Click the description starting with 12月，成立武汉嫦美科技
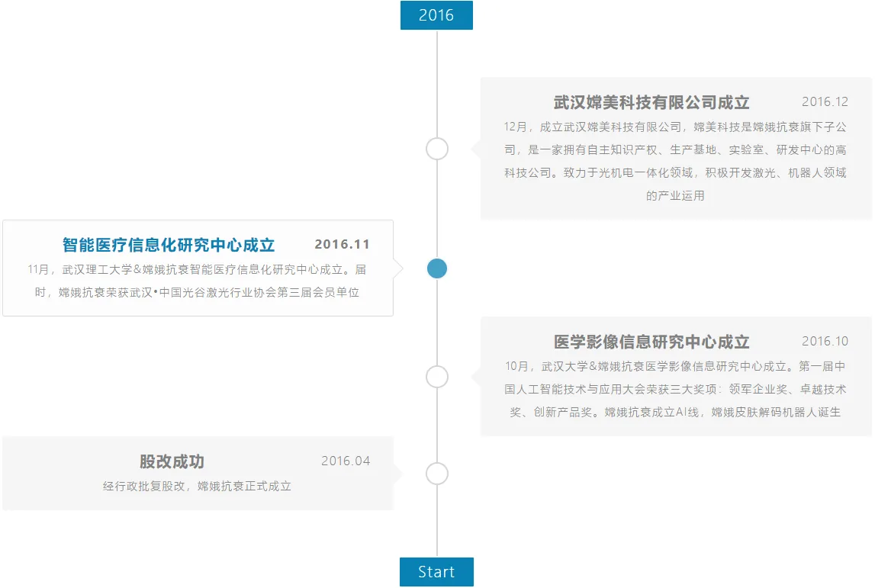The width and height of the screenshot is (875, 588). click(675, 161)
